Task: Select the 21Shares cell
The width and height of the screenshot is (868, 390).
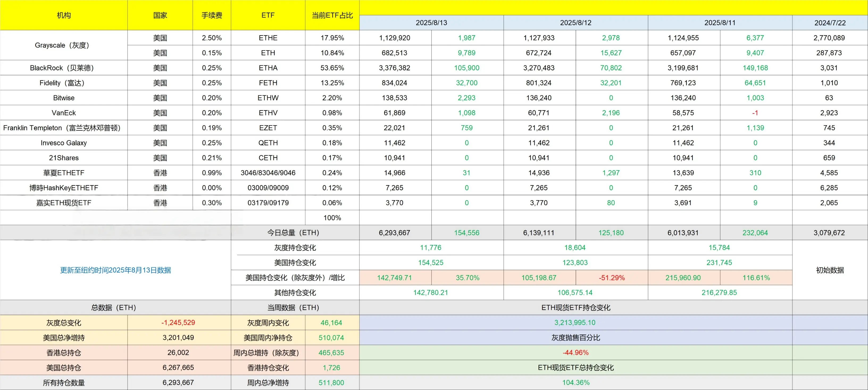Action: (64, 158)
